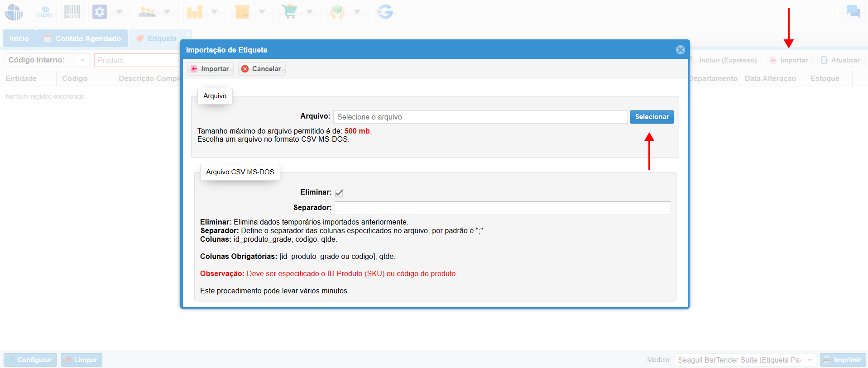Click the illi store icon
Viewport: 868px width, 368px height.
coord(45,12)
